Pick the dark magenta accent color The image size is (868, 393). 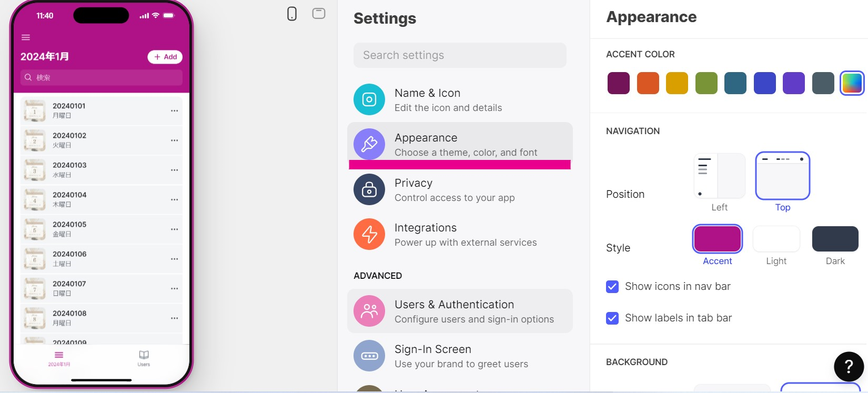point(619,83)
